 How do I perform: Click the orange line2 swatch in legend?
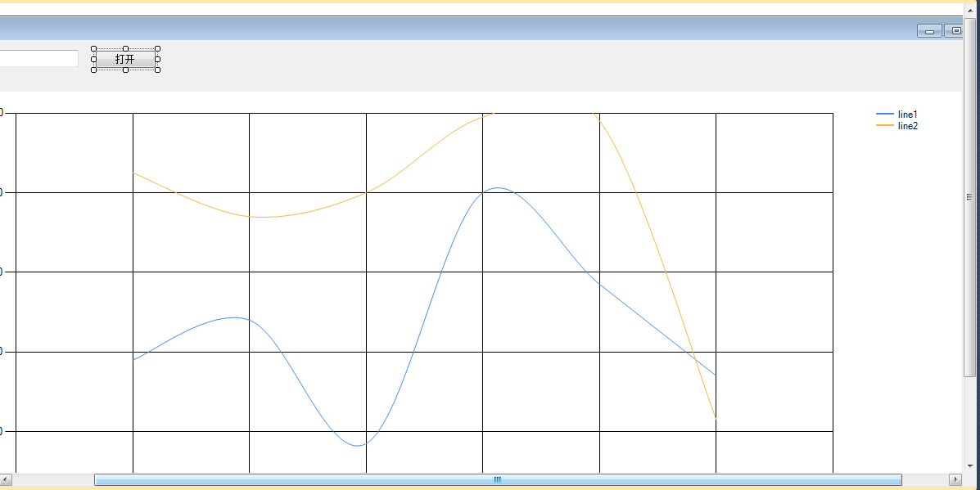tap(887, 126)
